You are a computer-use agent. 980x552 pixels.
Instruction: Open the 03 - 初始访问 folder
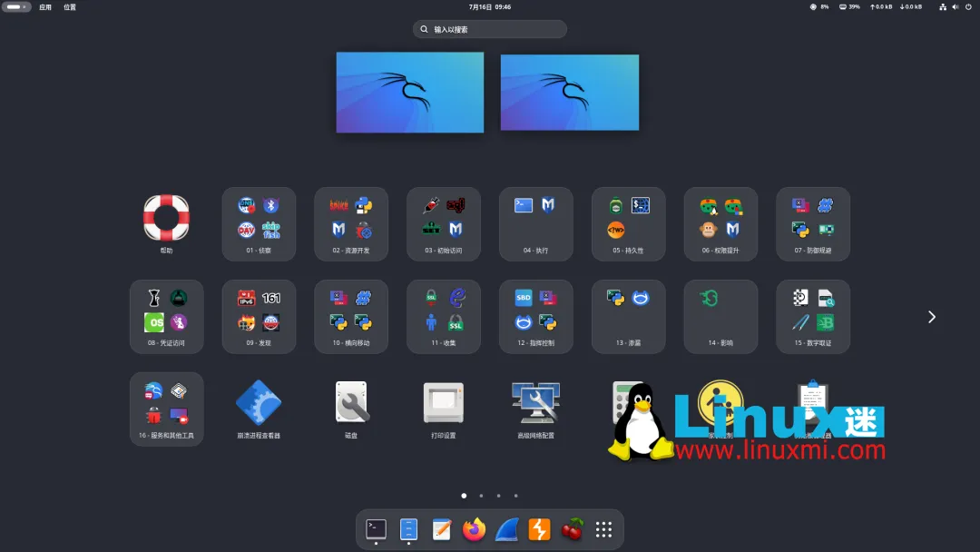click(444, 224)
